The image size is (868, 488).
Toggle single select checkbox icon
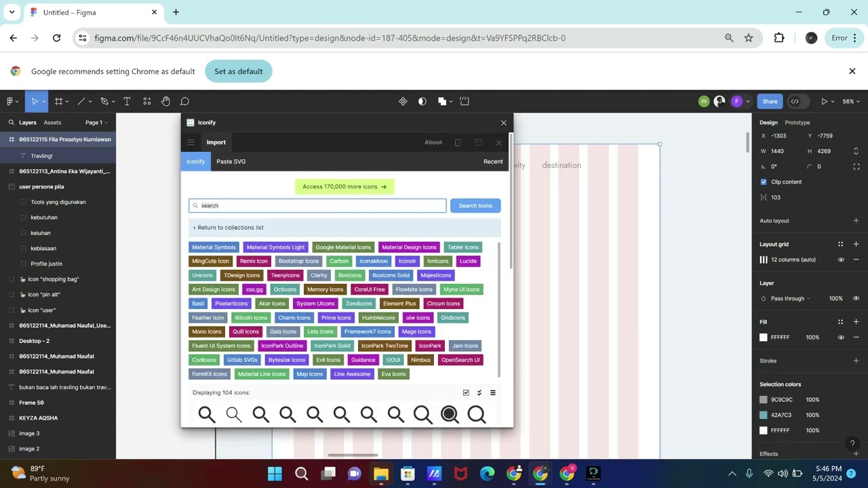[466, 392]
